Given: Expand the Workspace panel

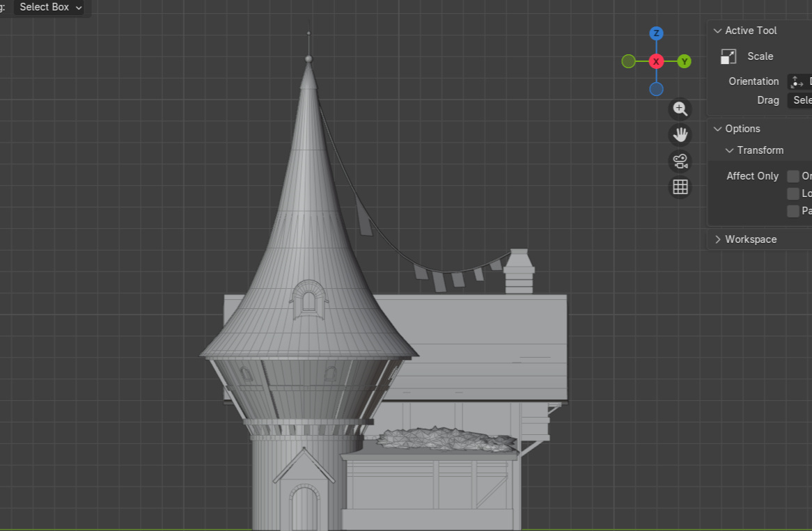Looking at the screenshot, I should coord(718,239).
